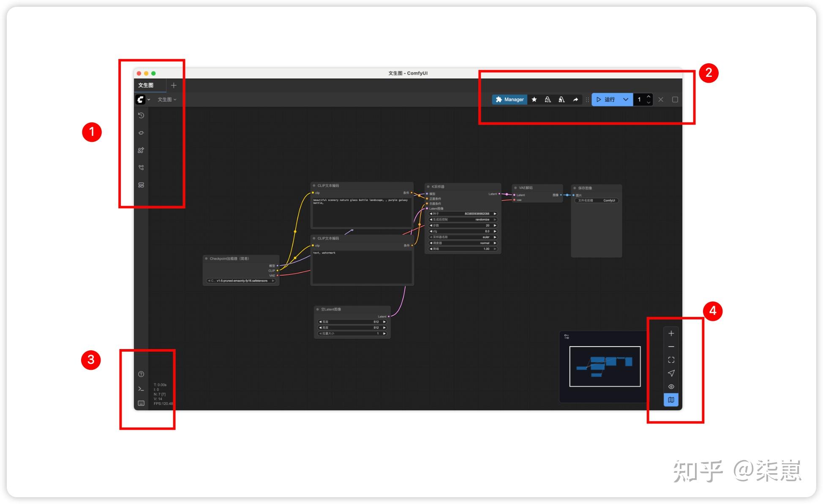
Task: Open the workflows sidebar icon
Action: coord(141,168)
